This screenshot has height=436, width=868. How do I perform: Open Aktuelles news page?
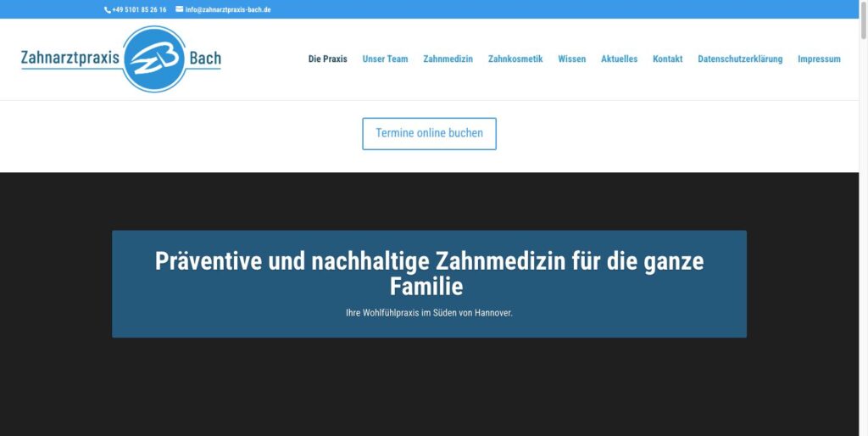620,59
